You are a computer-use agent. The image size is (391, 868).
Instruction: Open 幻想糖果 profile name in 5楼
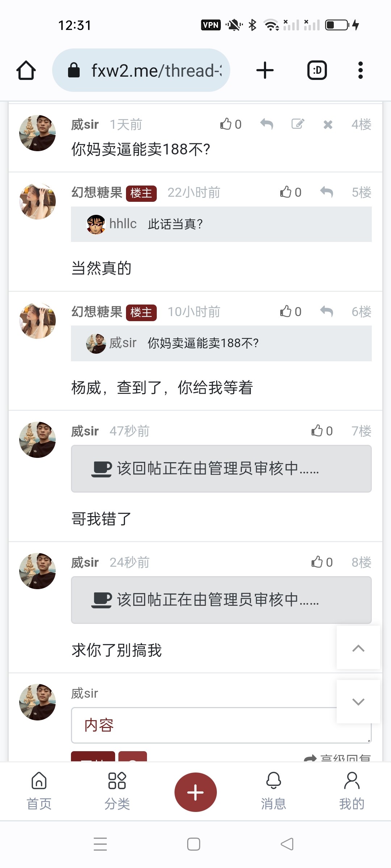(97, 192)
